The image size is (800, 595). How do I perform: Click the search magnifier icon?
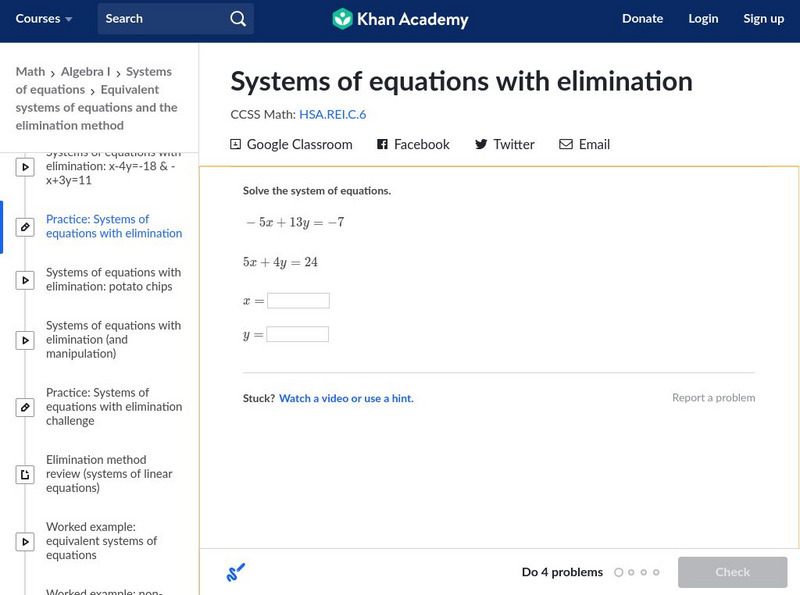237,19
